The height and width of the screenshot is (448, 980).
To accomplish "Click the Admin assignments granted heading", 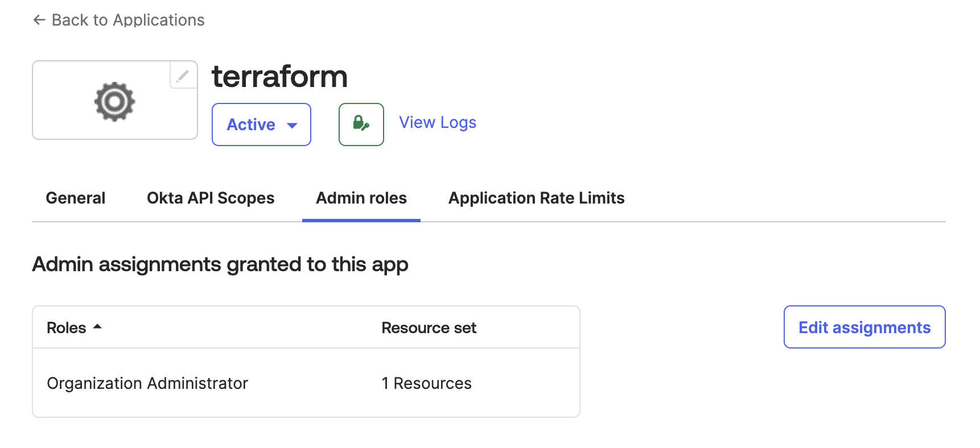I will coord(220,264).
